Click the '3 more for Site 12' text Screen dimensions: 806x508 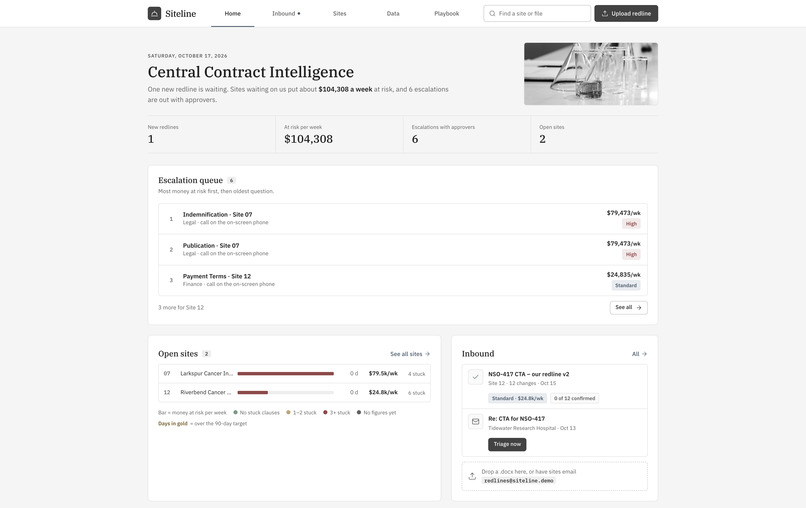point(181,307)
